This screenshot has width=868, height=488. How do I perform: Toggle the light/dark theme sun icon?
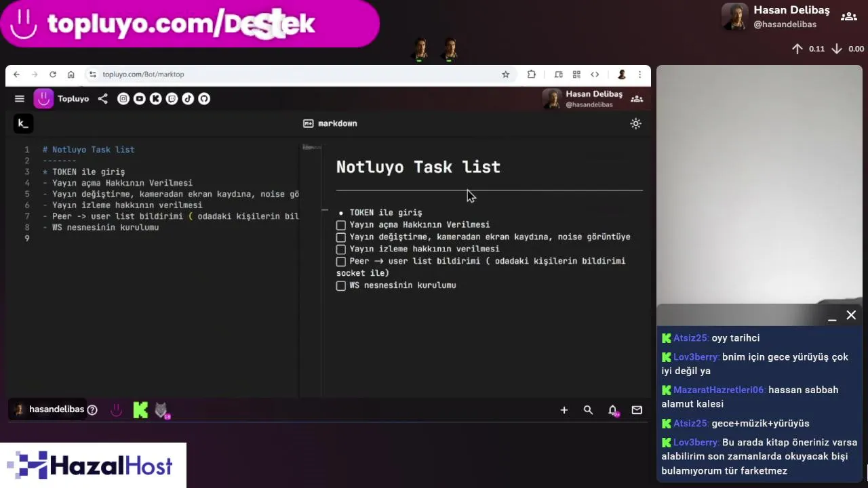click(635, 123)
